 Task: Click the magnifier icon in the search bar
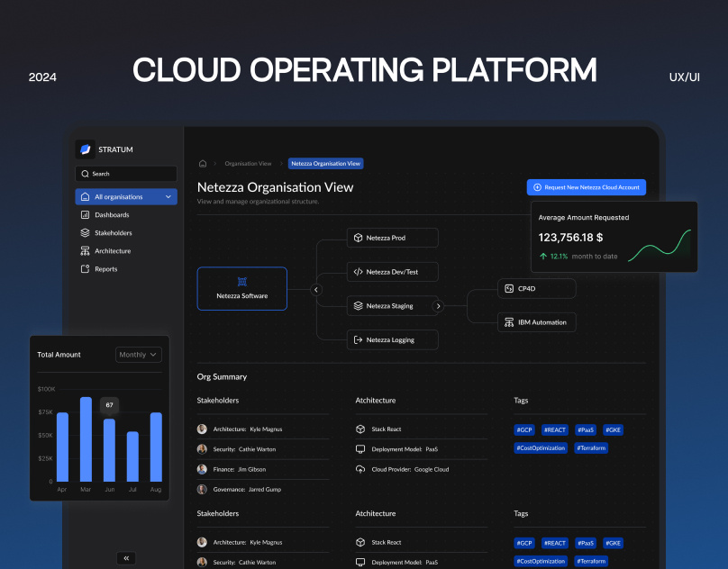click(85, 174)
